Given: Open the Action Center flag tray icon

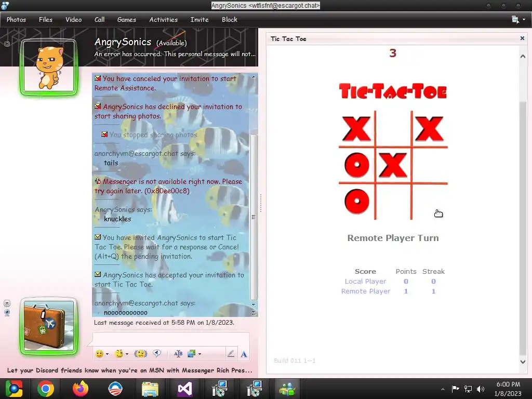Looking at the screenshot, I should (455, 389).
